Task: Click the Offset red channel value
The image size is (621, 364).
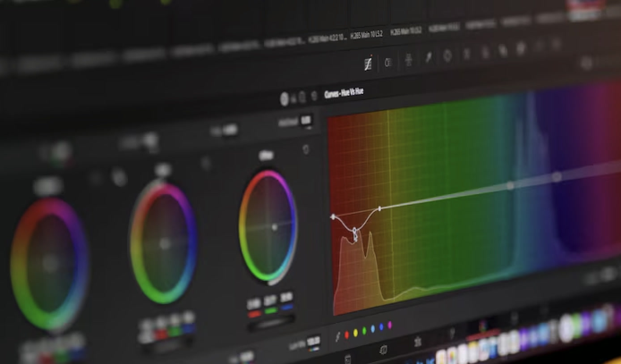Action: pyautogui.click(x=254, y=304)
